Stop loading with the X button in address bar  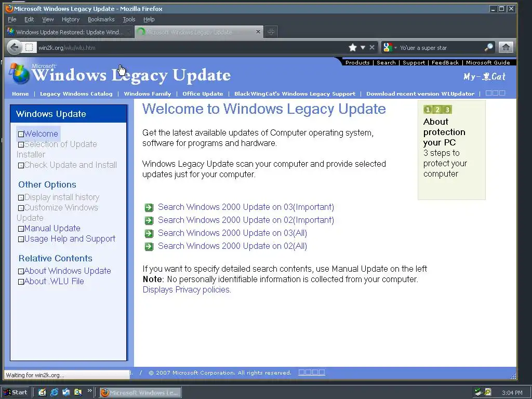[372, 47]
